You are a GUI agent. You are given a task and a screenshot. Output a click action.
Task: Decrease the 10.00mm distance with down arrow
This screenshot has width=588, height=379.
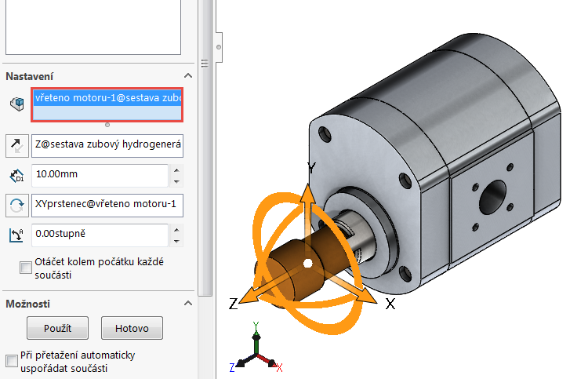coord(176,181)
